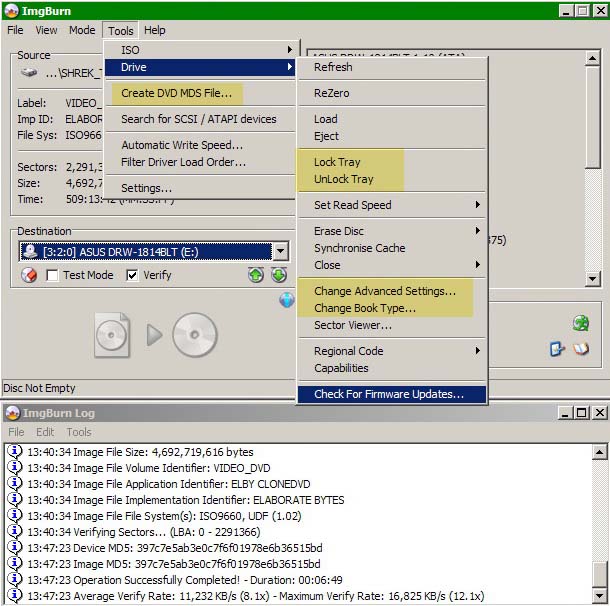Click the blue globe icon below Destination
Viewport: 610px width, 606px height.
point(287,300)
